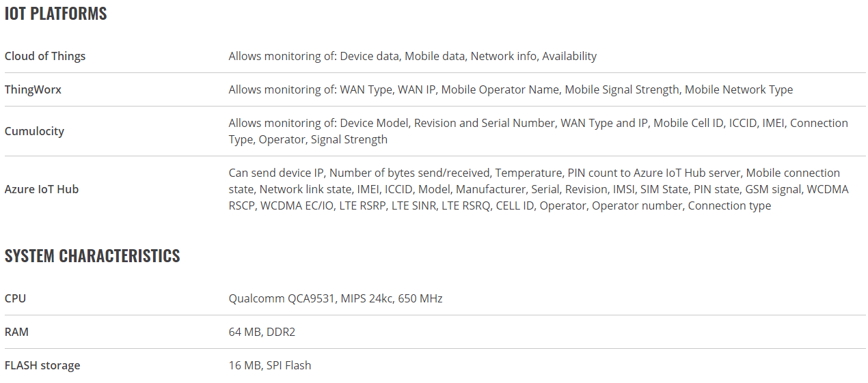Viewport: 868px width, 383px height.
Task: Click the RAM row label
Action: pos(16,332)
